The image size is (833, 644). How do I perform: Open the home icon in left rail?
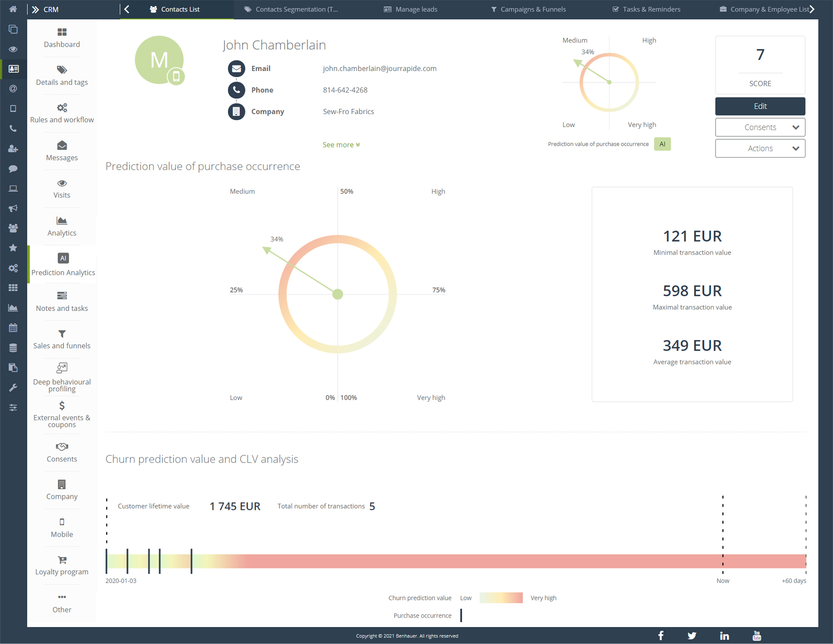coord(13,9)
